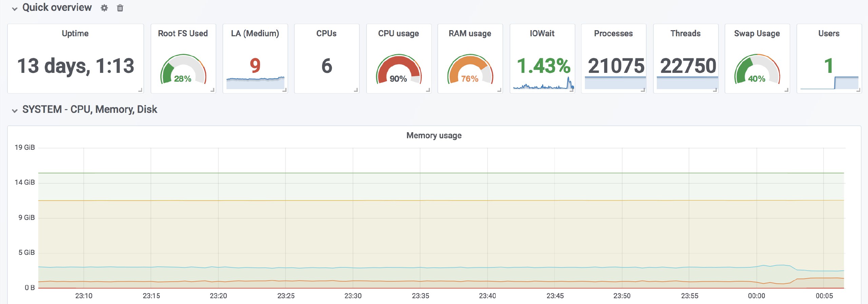Grab the CPU usage panel resize handle
This screenshot has height=304, width=868.
coord(428,90)
